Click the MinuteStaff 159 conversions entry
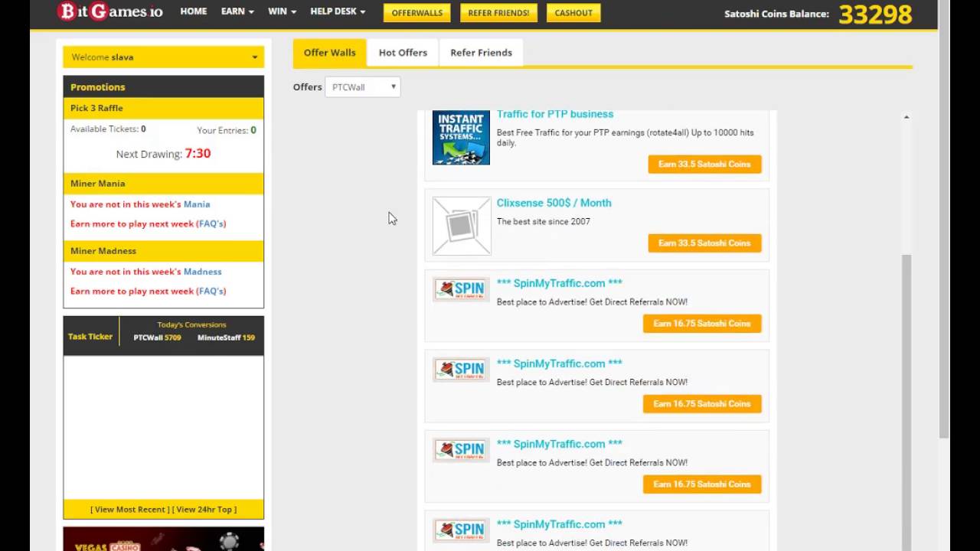The width and height of the screenshot is (980, 551). click(226, 337)
